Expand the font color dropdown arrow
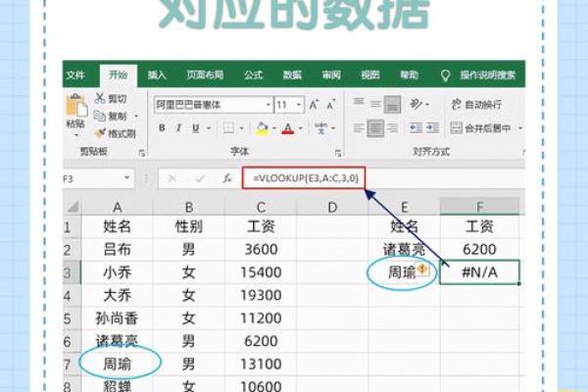 click(301, 128)
